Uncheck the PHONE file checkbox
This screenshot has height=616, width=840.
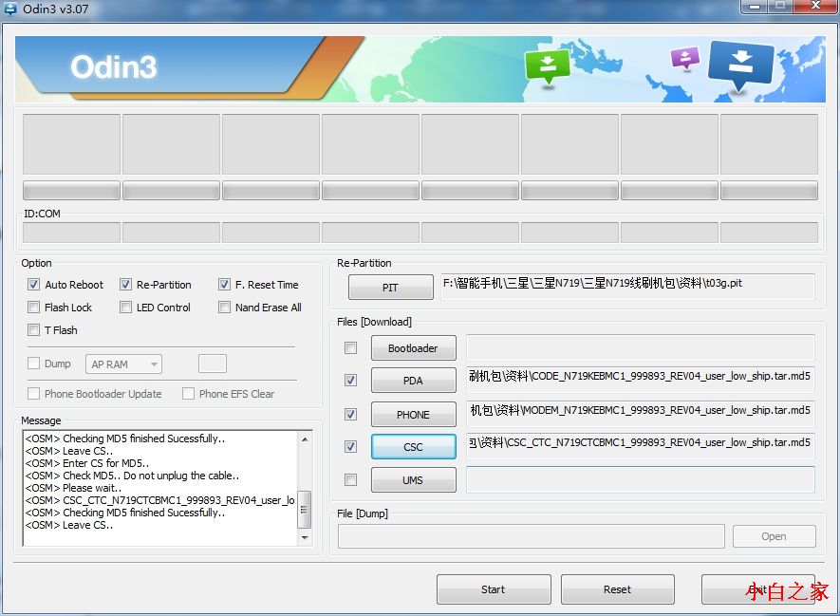click(350, 414)
